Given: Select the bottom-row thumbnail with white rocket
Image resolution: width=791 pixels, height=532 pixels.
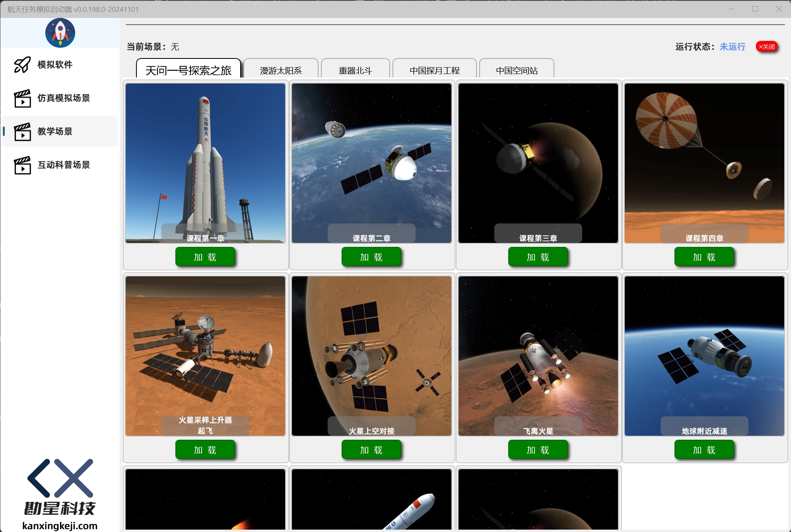Looking at the screenshot, I should (371, 499).
